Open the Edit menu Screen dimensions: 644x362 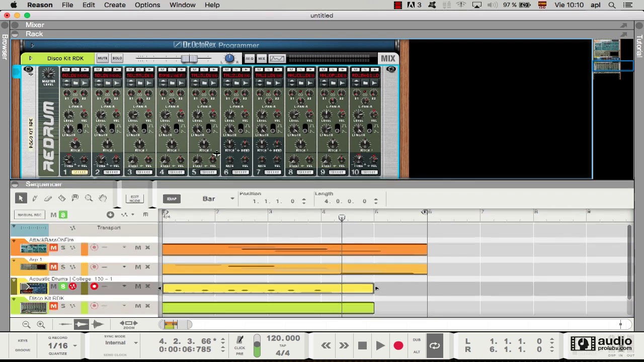pyautogui.click(x=89, y=5)
